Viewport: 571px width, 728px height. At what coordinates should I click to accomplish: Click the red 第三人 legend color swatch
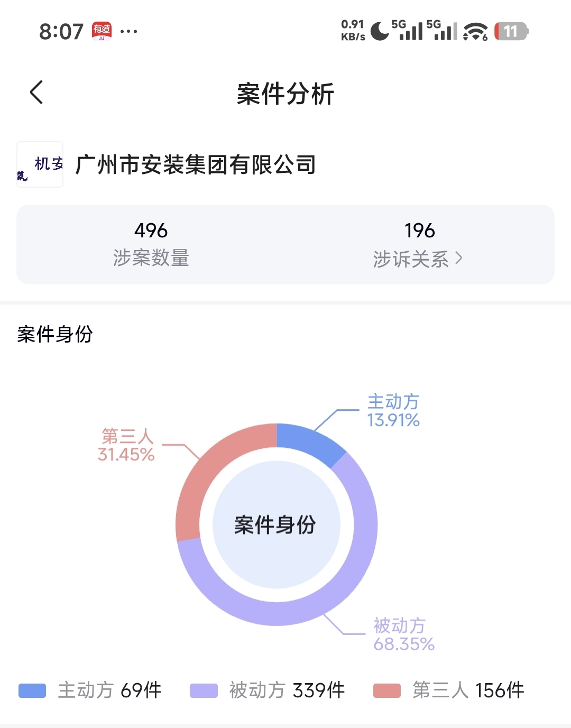point(387,690)
